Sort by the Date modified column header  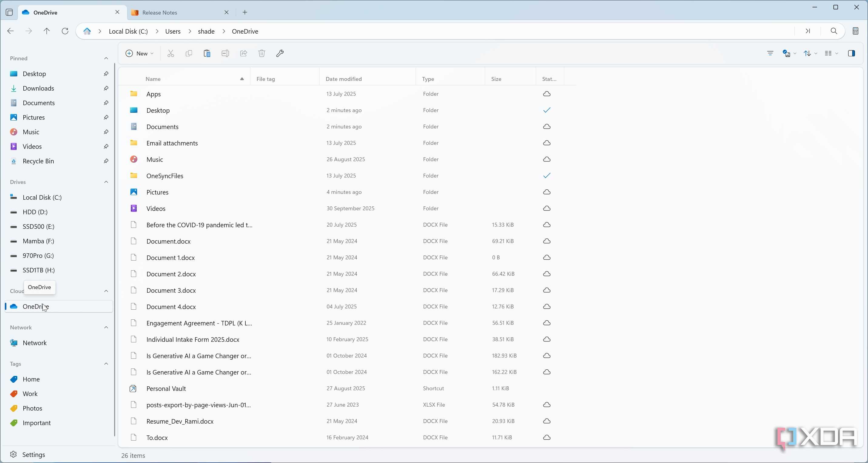pyautogui.click(x=367, y=79)
